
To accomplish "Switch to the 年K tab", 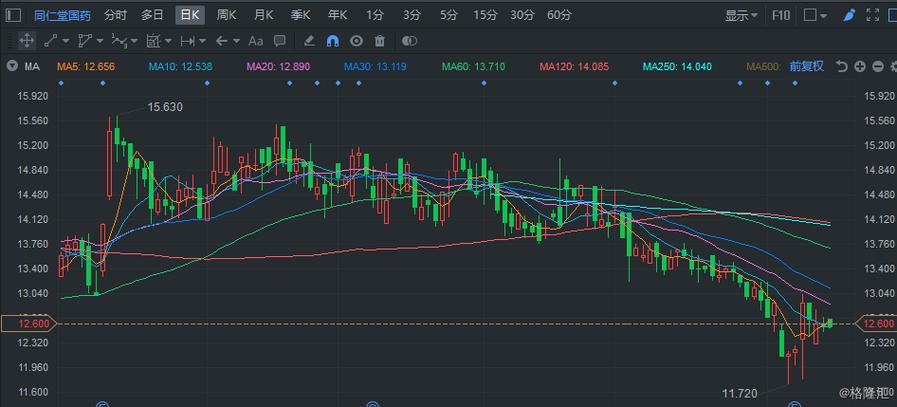I will [x=337, y=15].
